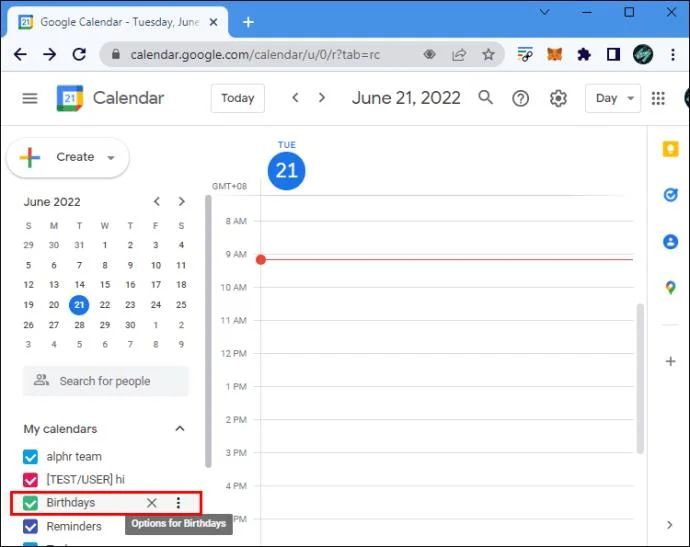690x547 pixels.
Task: Select the Tuesday 21 date header
Action: click(286, 171)
